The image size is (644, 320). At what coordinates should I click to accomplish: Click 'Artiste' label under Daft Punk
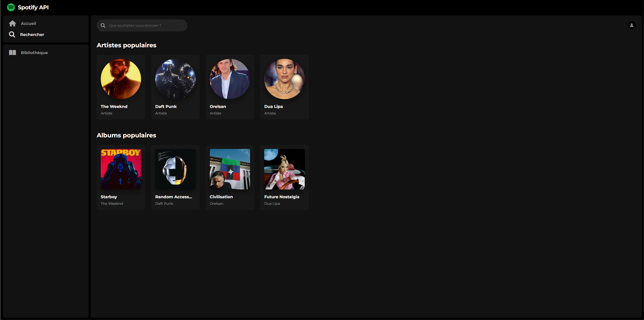click(x=161, y=113)
